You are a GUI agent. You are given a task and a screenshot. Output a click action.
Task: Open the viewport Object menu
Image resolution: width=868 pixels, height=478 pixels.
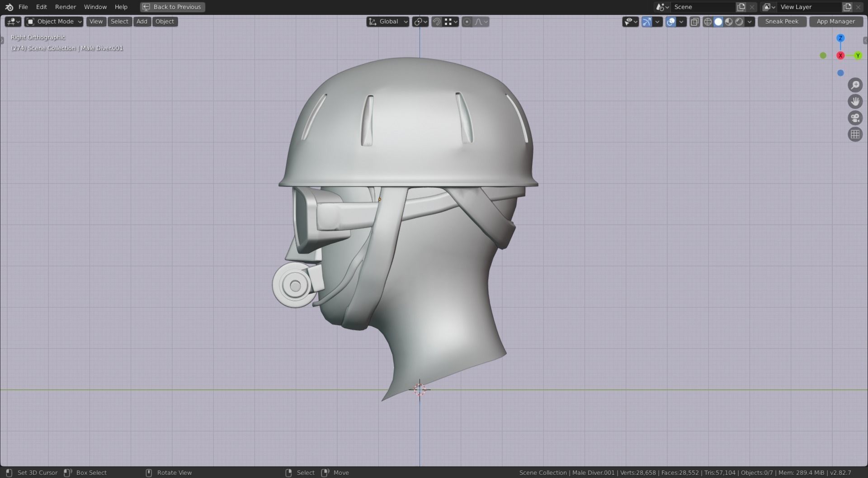point(165,21)
